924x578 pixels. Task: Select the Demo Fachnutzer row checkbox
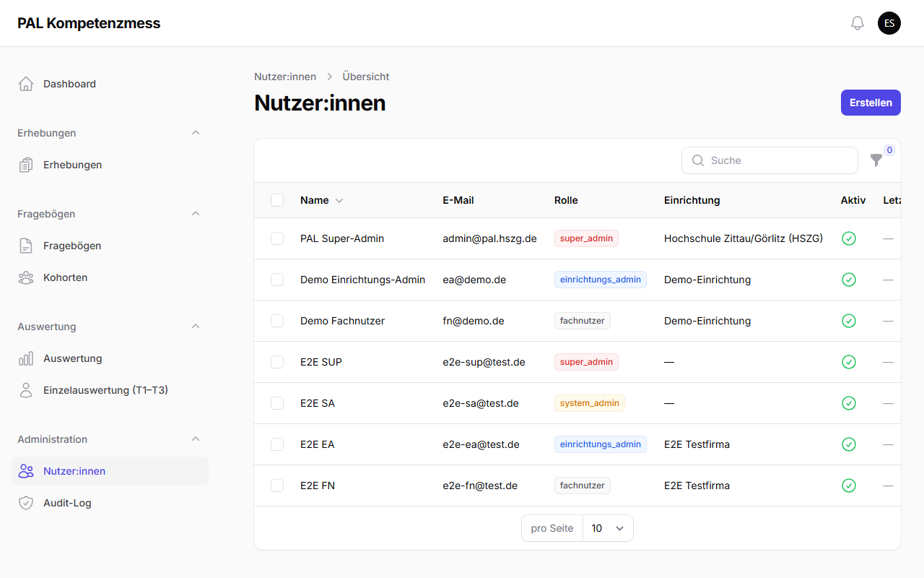click(277, 321)
